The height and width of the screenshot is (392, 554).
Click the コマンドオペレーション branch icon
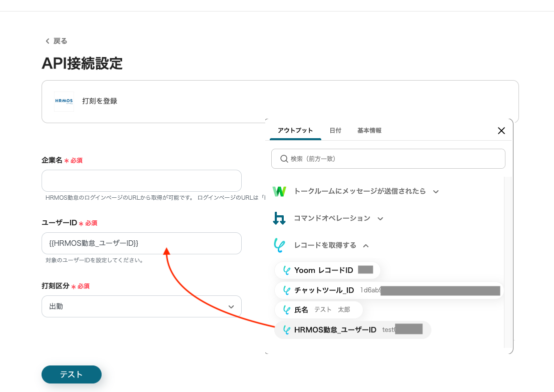click(x=279, y=218)
